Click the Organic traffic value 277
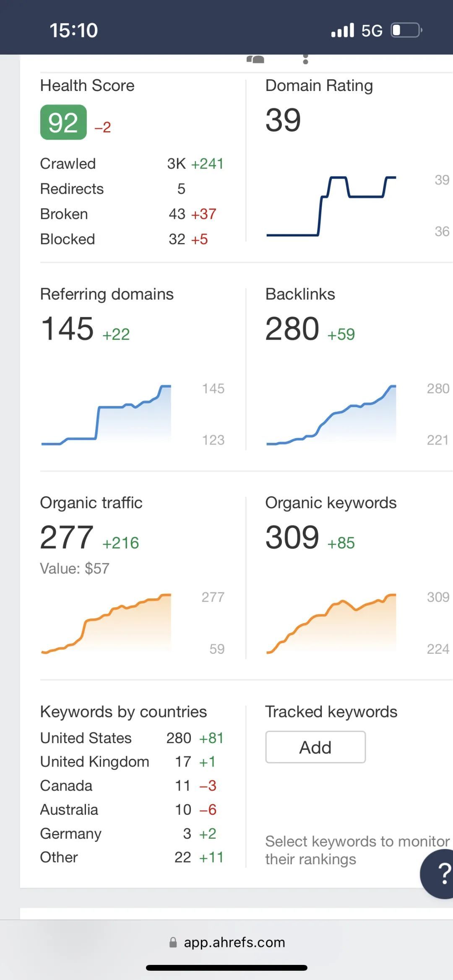The image size is (453, 980). pos(67,537)
